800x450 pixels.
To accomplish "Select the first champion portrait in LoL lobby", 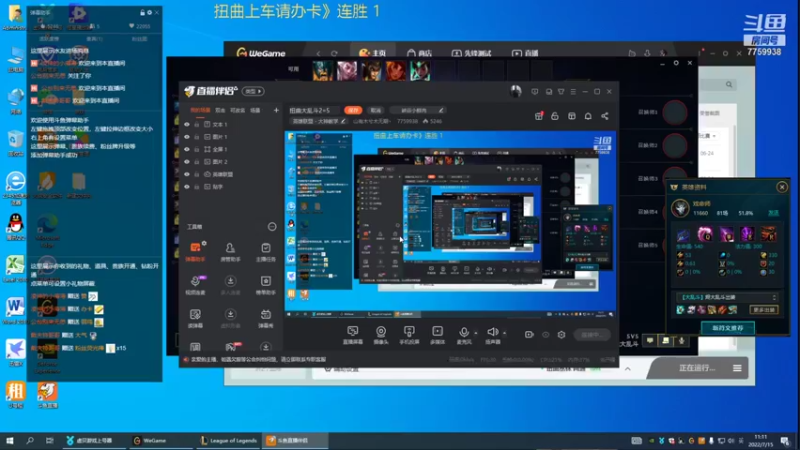I will (322, 71).
